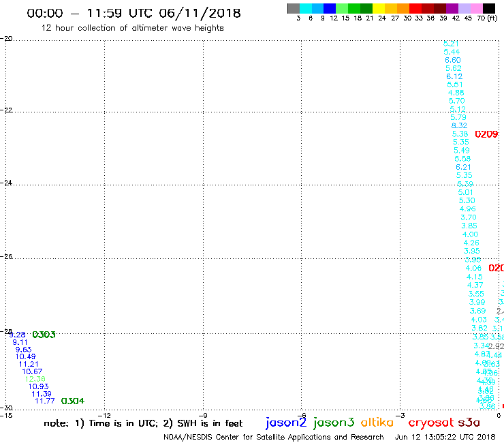Click the 12 label under the color scale
This screenshot has height=443, width=504.
tap(334, 18)
